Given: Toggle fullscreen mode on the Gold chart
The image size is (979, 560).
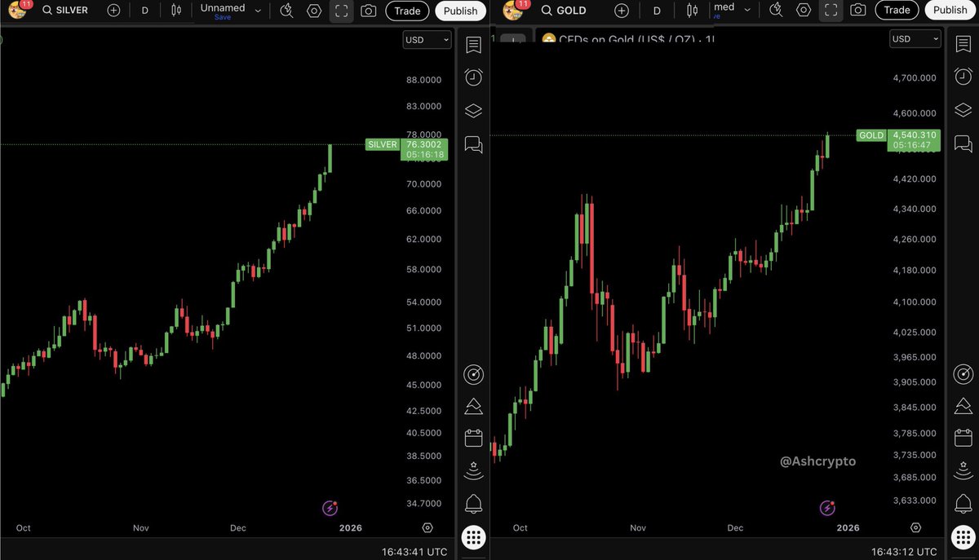Looking at the screenshot, I should (x=831, y=11).
